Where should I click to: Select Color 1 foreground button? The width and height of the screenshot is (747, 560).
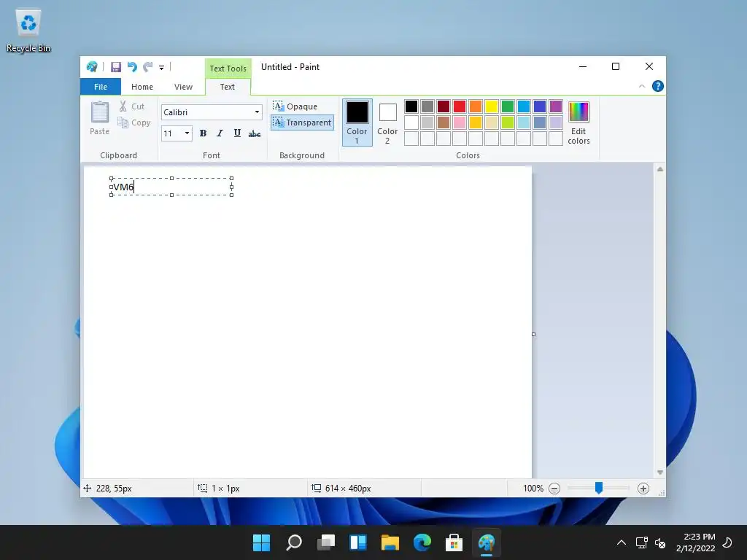pyautogui.click(x=357, y=122)
